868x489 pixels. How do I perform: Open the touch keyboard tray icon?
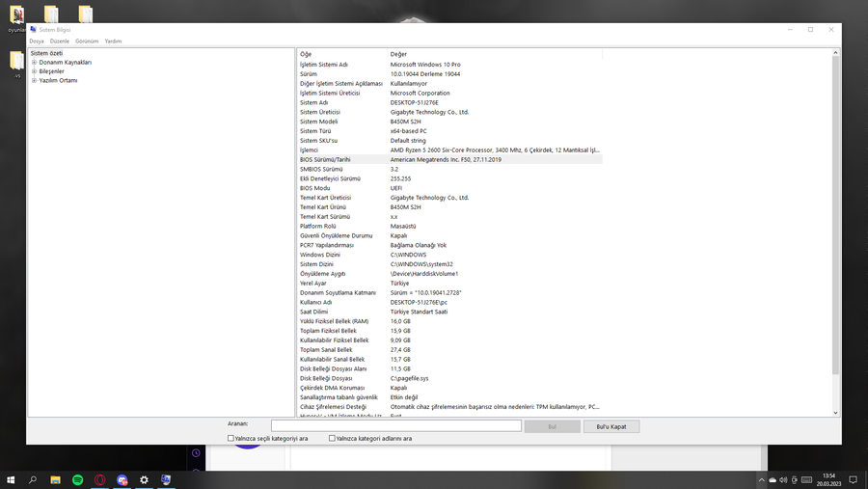point(806,480)
